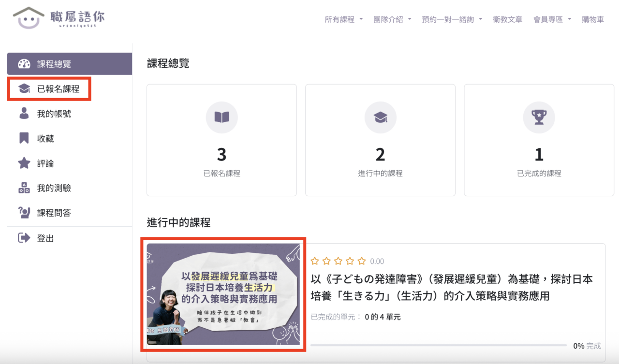
Task: Expand the 會員專區 dropdown menu
Action: pyautogui.click(x=552, y=20)
